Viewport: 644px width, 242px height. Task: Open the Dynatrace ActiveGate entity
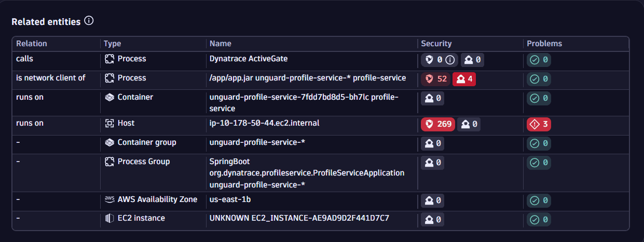249,59
